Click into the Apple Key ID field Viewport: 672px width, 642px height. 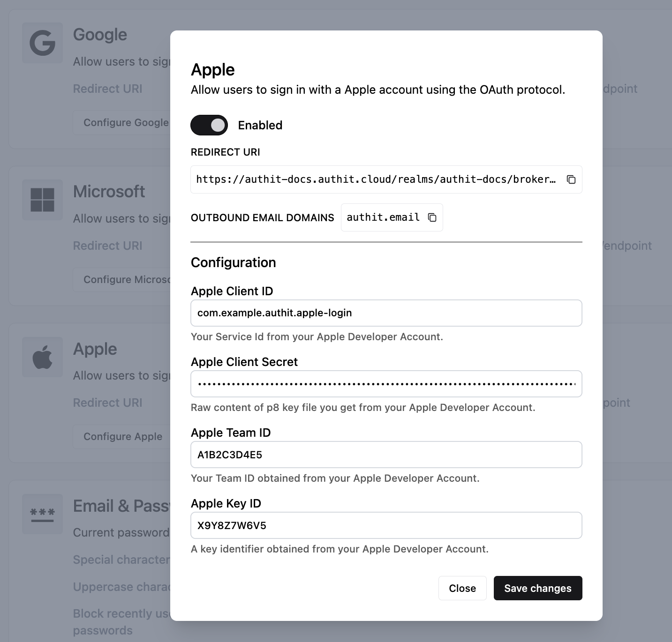point(386,525)
